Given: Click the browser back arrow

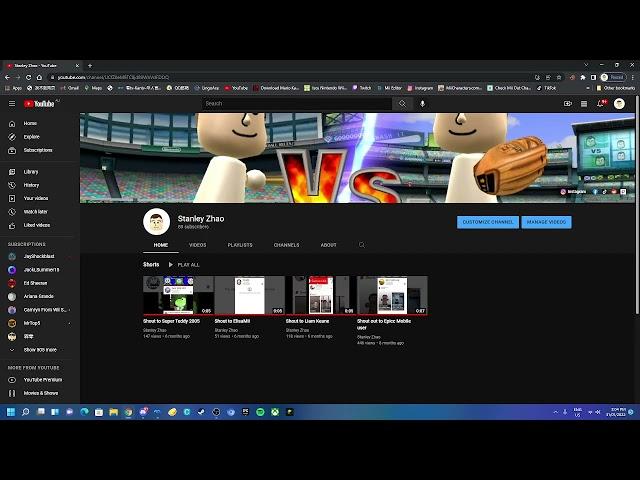Looking at the screenshot, I should point(7,77).
